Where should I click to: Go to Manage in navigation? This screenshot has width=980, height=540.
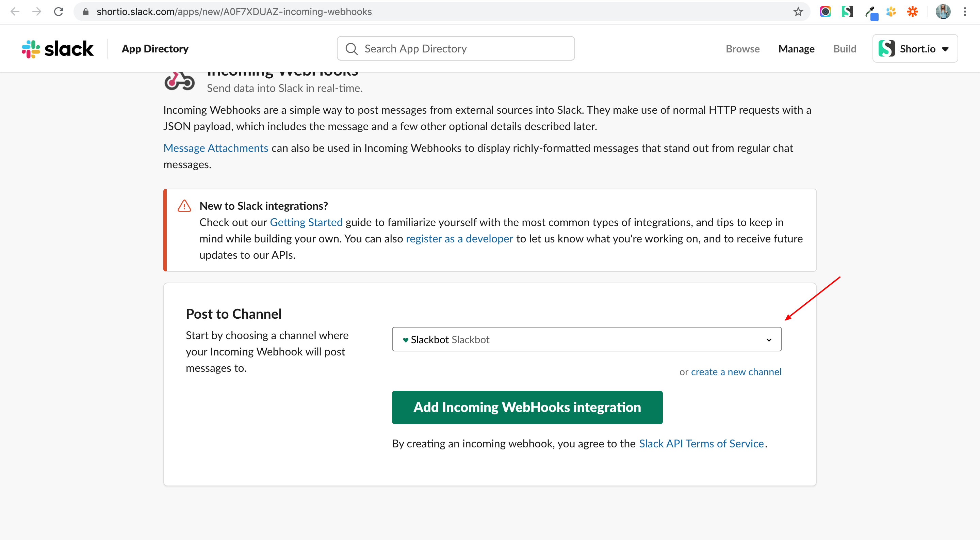[796, 49]
